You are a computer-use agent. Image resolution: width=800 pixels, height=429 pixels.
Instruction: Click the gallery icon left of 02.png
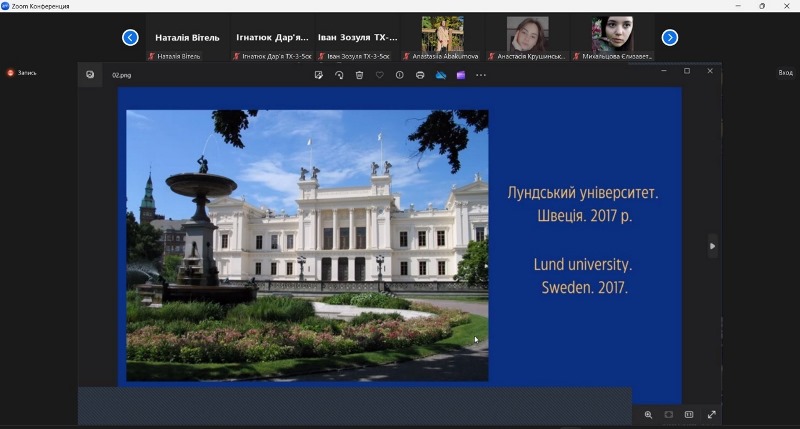(x=90, y=74)
